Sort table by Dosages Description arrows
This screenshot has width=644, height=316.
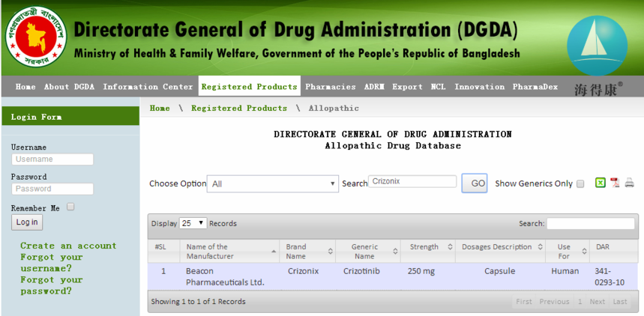pyautogui.click(x=540, y=247)
